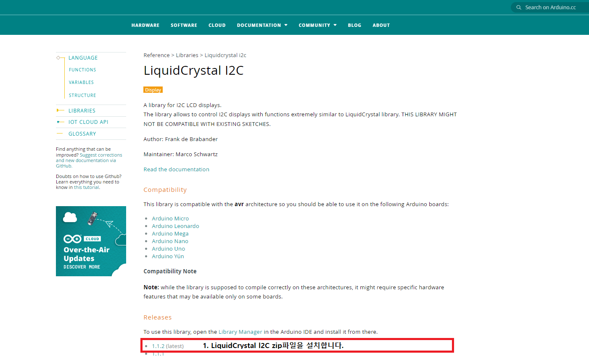This screenshot has width=589, height=364.
Task: Select VARIABLES in the sidebar
Action: coord(82,82)
